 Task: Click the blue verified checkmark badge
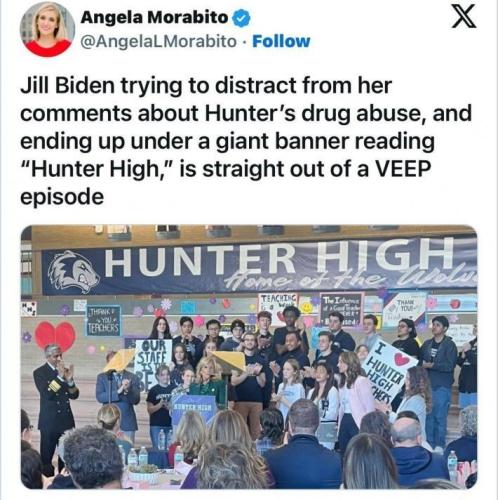(x=241, y=18)
